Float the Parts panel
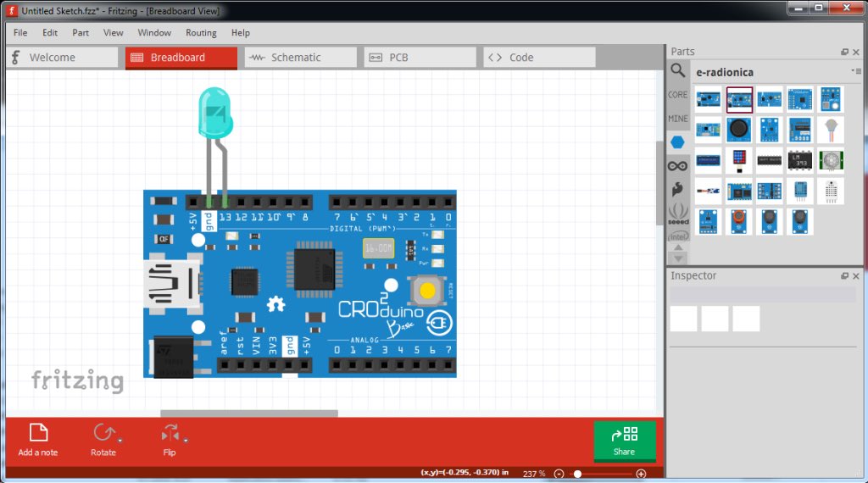 [844, 52]
